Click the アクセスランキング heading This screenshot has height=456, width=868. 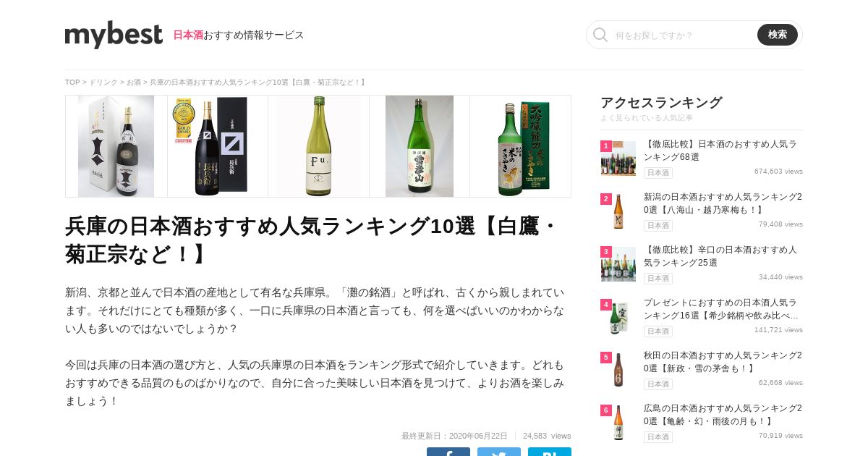point(661,103)
